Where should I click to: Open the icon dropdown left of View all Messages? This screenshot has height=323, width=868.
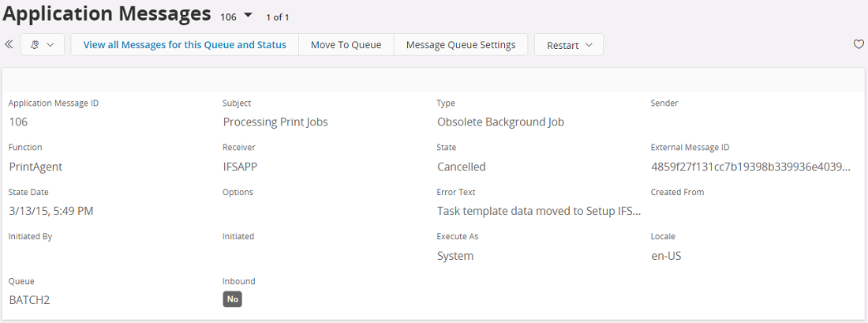[x=43, y=45]
